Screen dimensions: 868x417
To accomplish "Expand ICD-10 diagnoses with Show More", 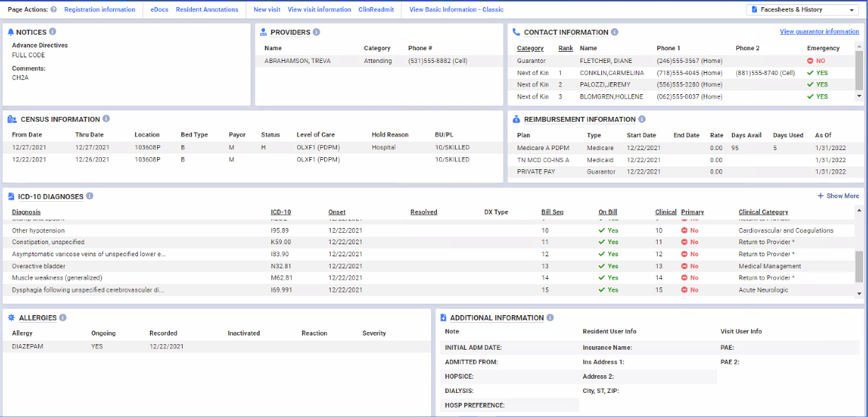I will pyautogui.click(x=838, y=196).
